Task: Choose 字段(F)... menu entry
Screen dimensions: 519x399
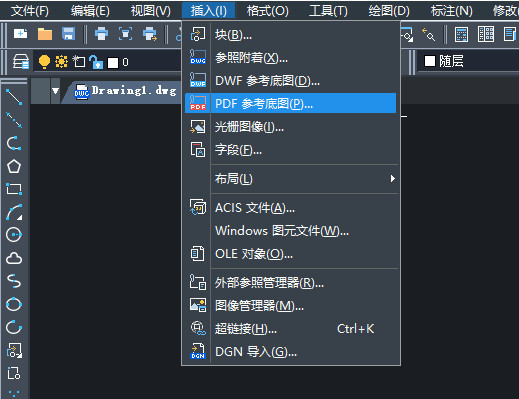Action: click(x=290, y=150)
